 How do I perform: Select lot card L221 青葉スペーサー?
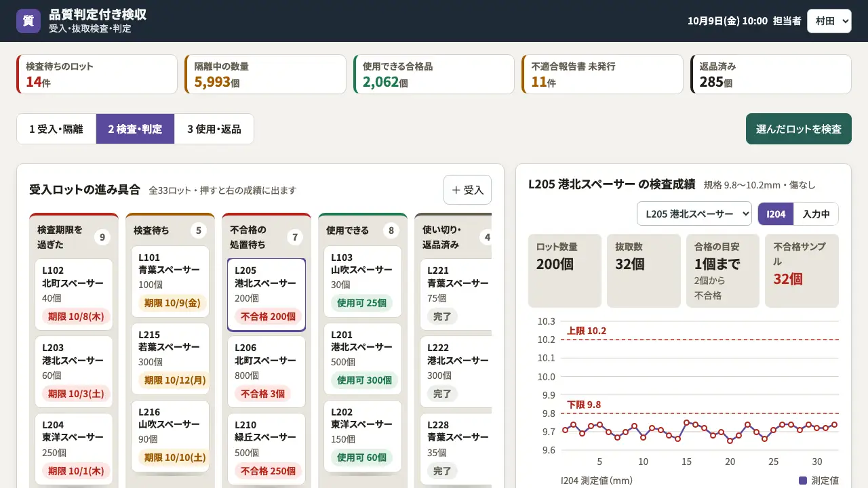(x=456, y=295)
